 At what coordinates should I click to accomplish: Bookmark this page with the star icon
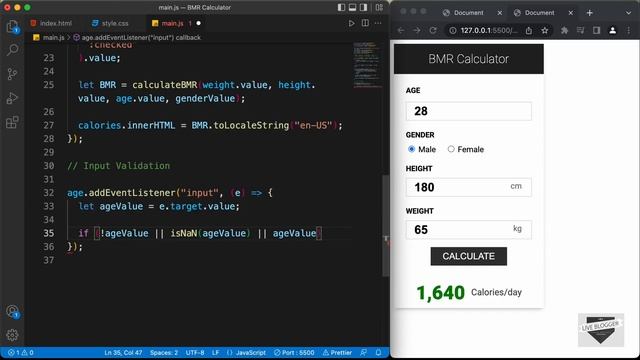[544, 31]
